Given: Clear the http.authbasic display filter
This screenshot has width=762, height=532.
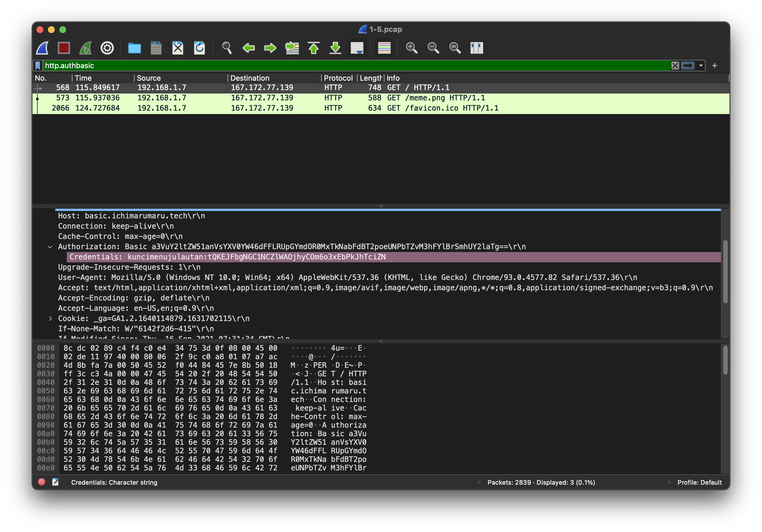Looking at the screenshot, I should click(675, 66).
